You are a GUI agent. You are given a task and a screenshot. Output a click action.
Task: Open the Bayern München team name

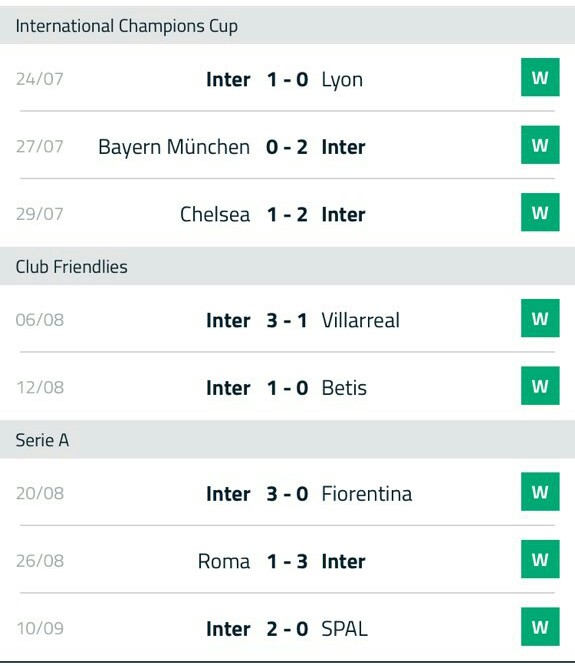pos(174,147)
